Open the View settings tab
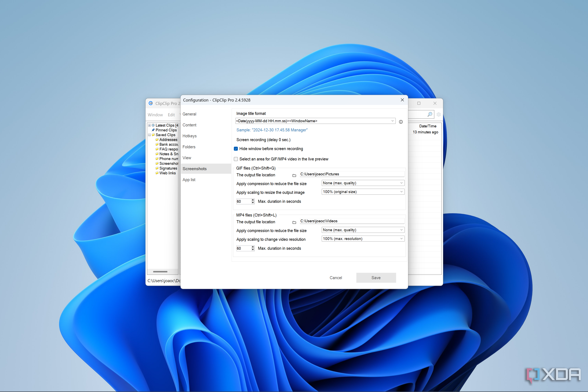 pos(187,158)
